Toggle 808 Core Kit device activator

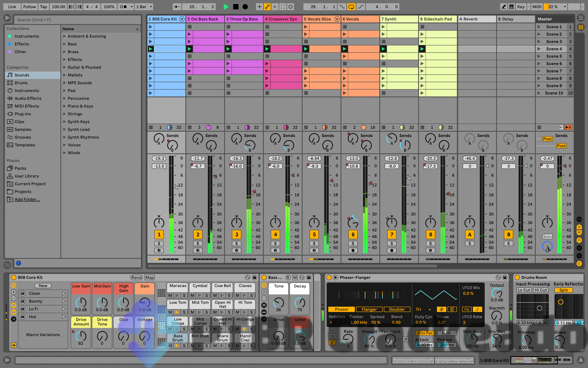click(14, 277)
